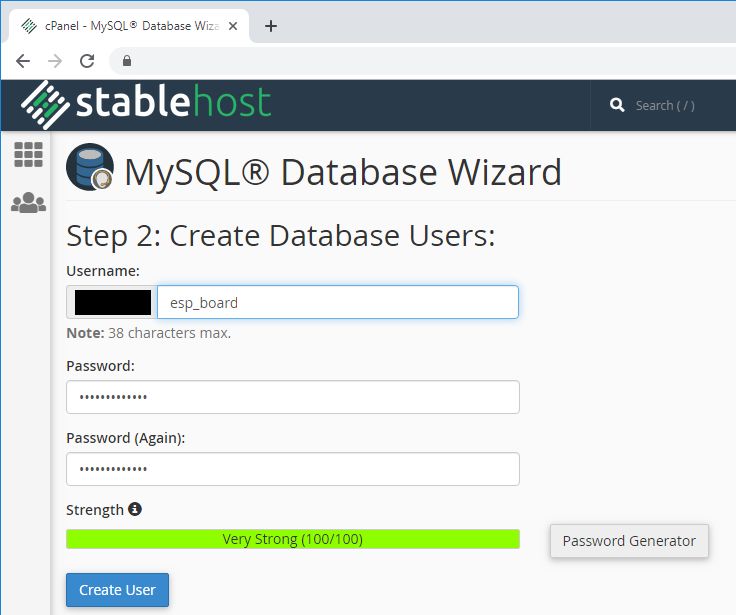This screenshot has height=615, width=736.
Task: Click the browser address bar
Action: (422, 61)
